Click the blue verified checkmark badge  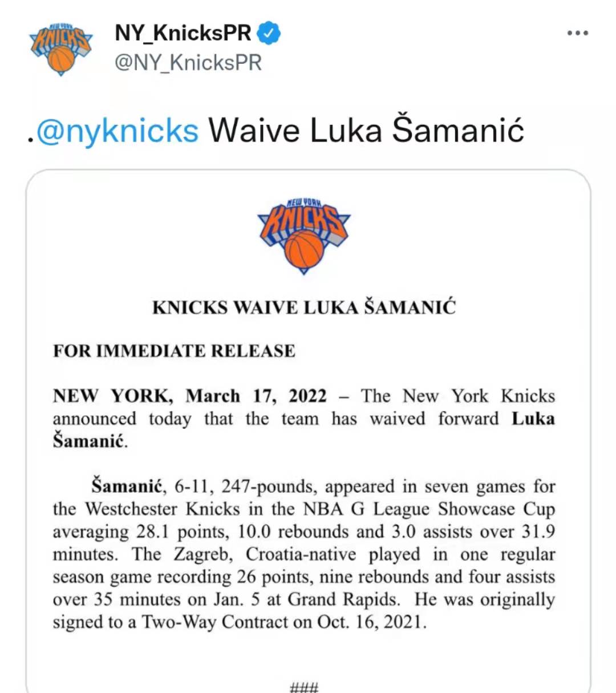pyautogui.click(x=268, y=33)
